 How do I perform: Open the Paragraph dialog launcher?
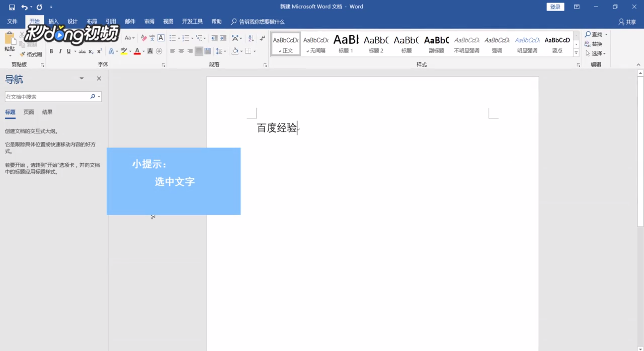265,65
